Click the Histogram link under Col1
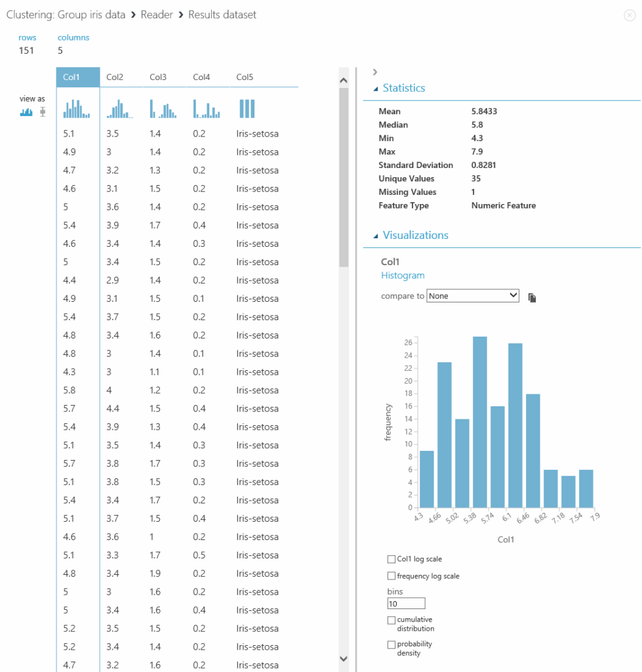Image resolution: width=642 pixels, height=672 pixels. [x=403, y=275]
